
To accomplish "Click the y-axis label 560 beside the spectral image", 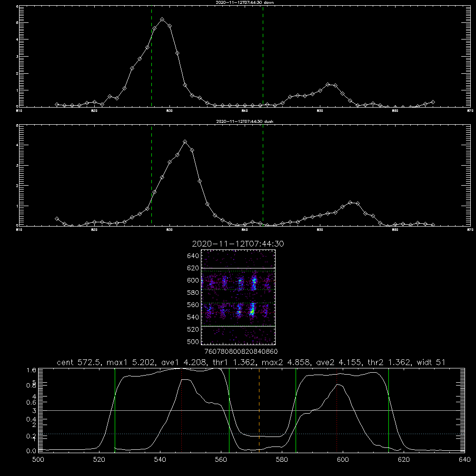I will coord(193,305).
